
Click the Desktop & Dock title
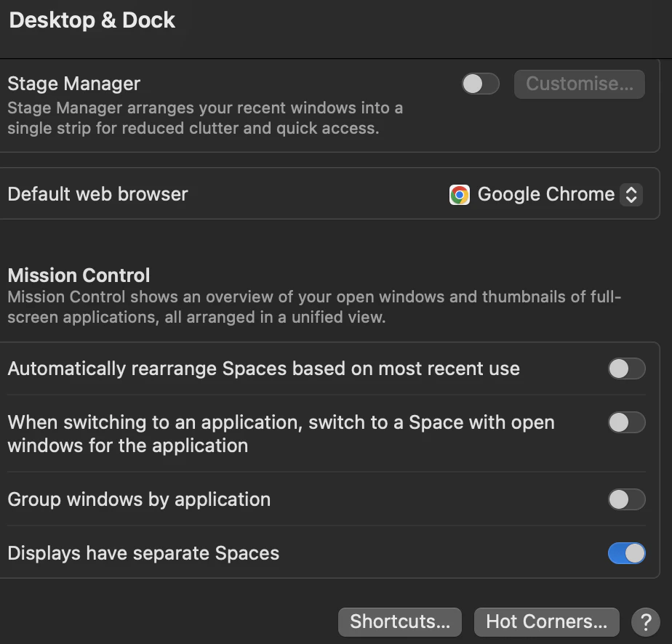[92, 20]
